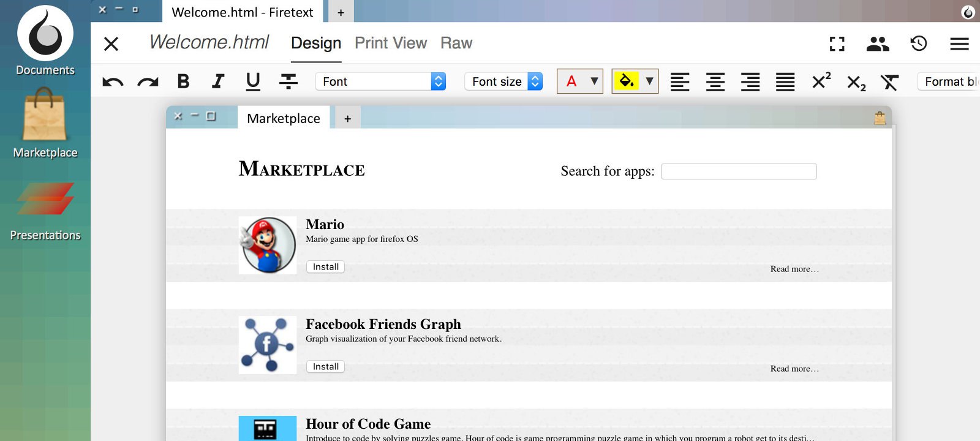Viewport: 980px width, 441px height.
Task: Apply subscript formatting
Action: [856, 82]
